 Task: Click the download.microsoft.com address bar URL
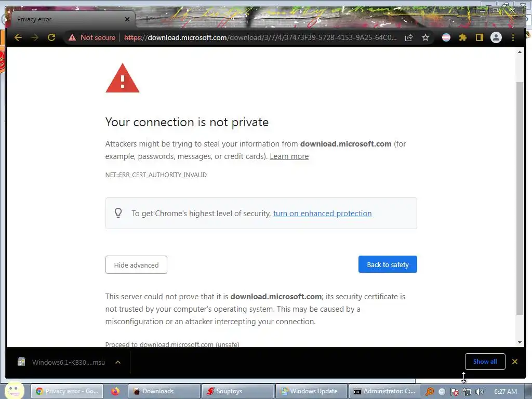click(x=260, y=37)
